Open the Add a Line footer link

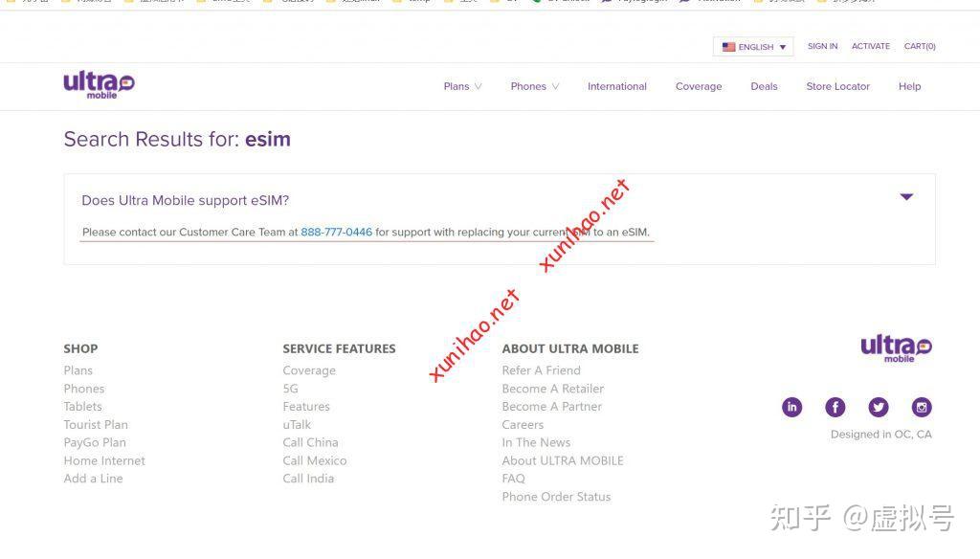click(93, 479)
